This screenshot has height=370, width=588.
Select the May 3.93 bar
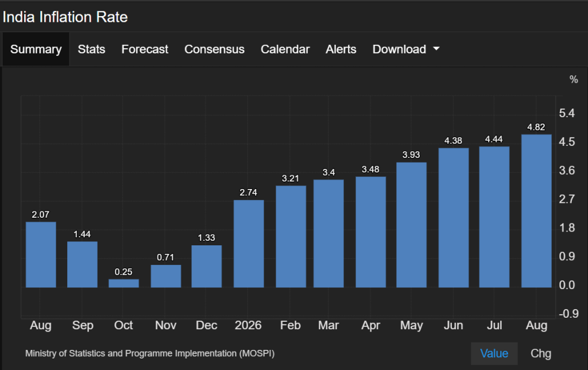tap(411, 225)
